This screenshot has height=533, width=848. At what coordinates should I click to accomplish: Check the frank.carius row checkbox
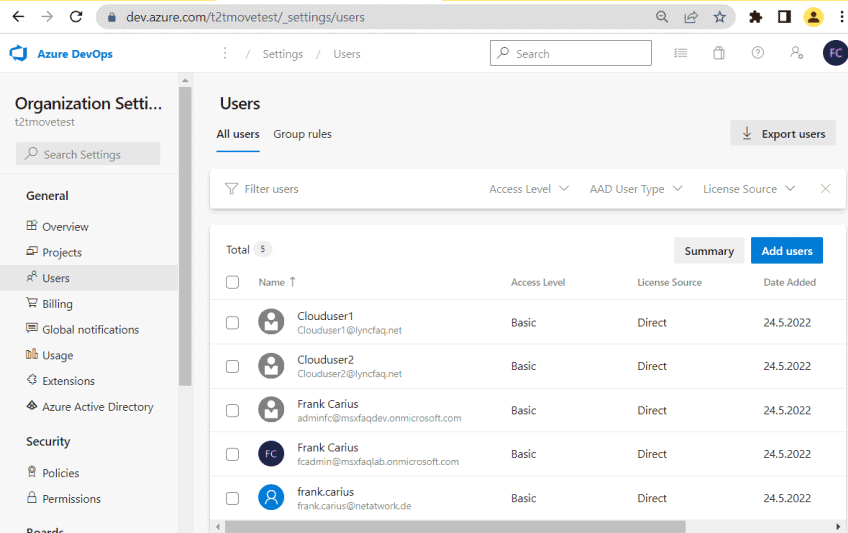[x=233, y=498]
